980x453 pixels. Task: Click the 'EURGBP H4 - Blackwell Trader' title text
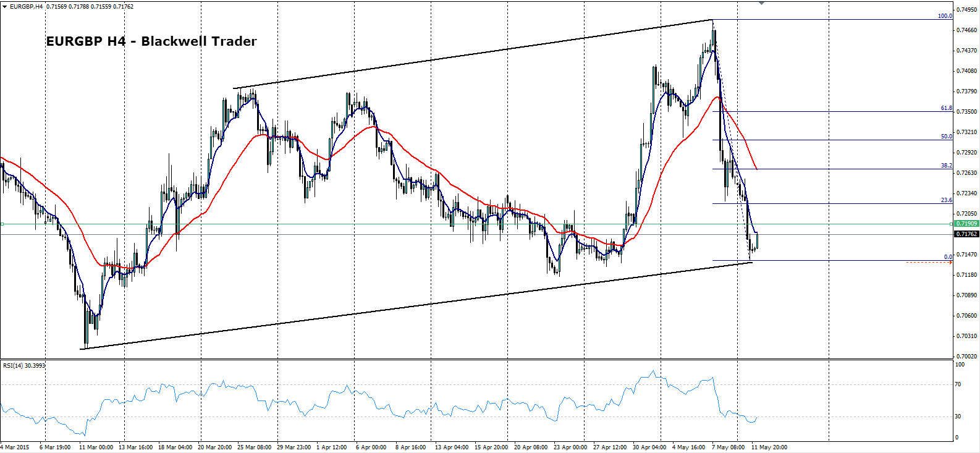coord(151,41)
